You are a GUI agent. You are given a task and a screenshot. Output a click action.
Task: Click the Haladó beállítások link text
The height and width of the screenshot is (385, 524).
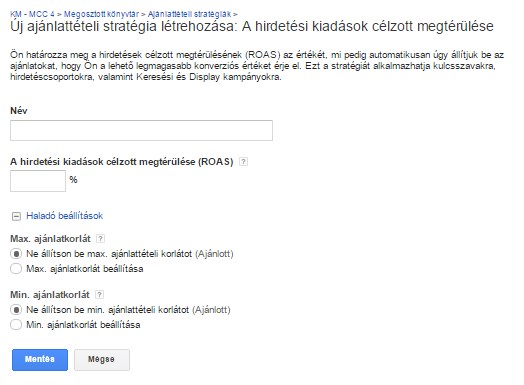64,216
